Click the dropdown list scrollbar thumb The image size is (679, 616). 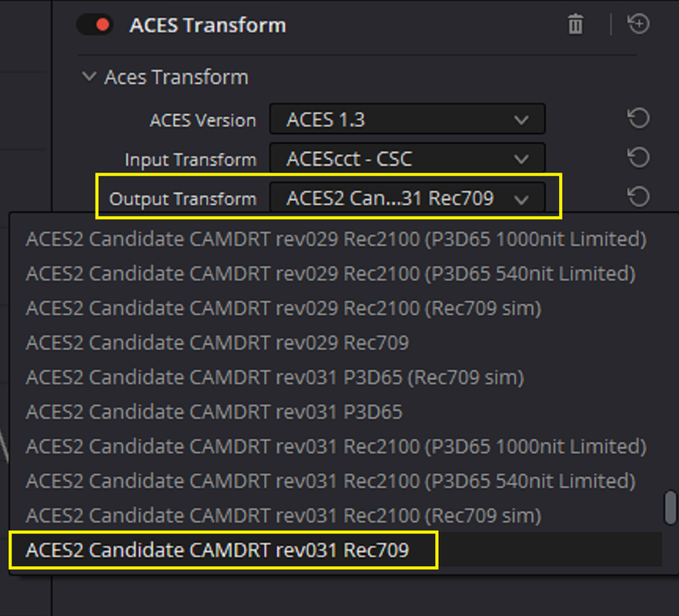coord(671,507)
